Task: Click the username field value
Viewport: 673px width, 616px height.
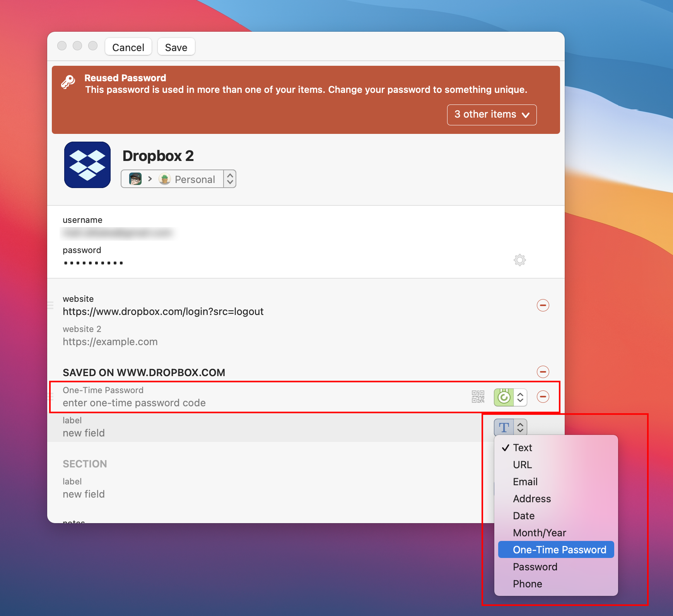Action: (118, 233)
